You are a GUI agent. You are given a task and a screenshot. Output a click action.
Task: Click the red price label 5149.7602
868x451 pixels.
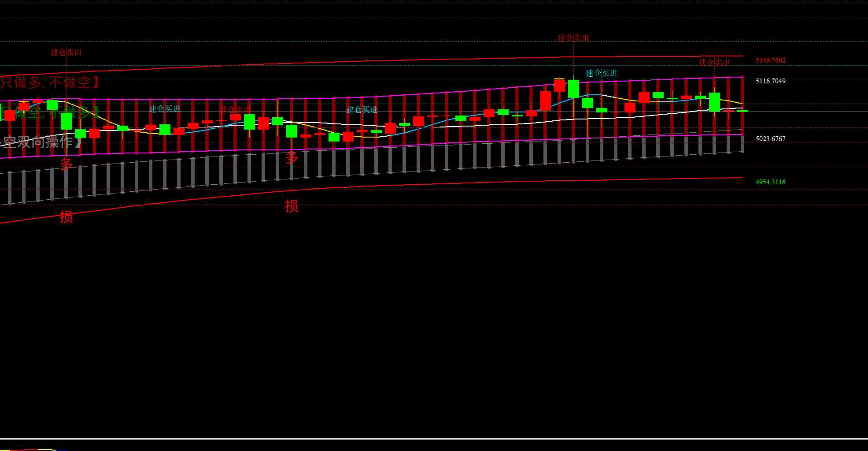771,60
